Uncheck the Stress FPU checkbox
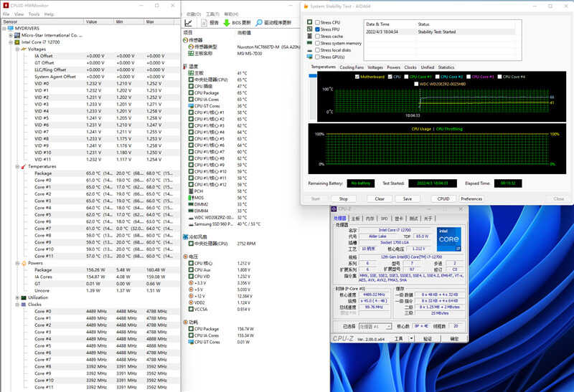Screen dimensions: 574x392 pos(317,29)
